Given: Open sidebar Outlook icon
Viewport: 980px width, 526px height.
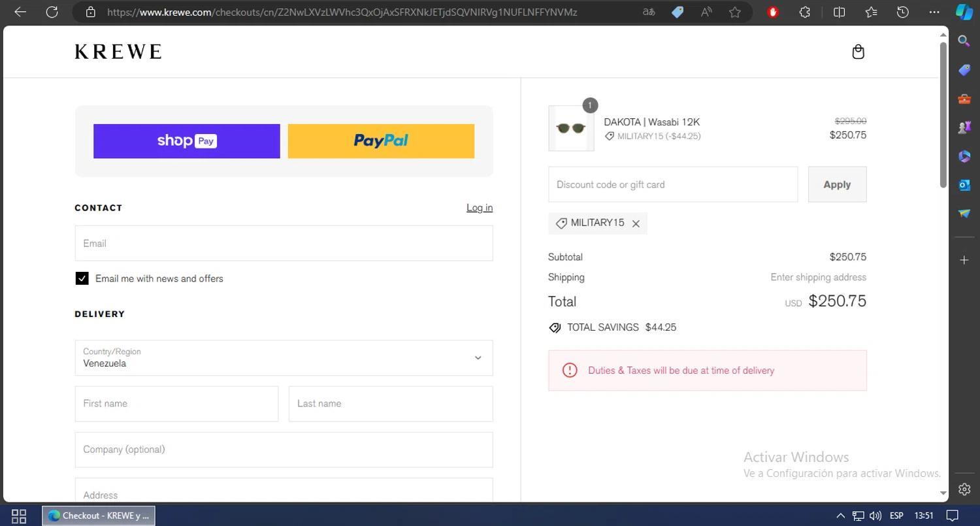Looking at the screenshot, I should (x=964, y=185).
